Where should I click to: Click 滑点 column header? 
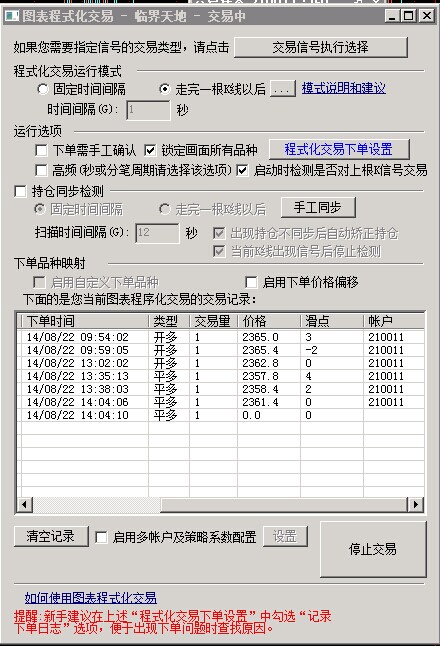(332, 321)
